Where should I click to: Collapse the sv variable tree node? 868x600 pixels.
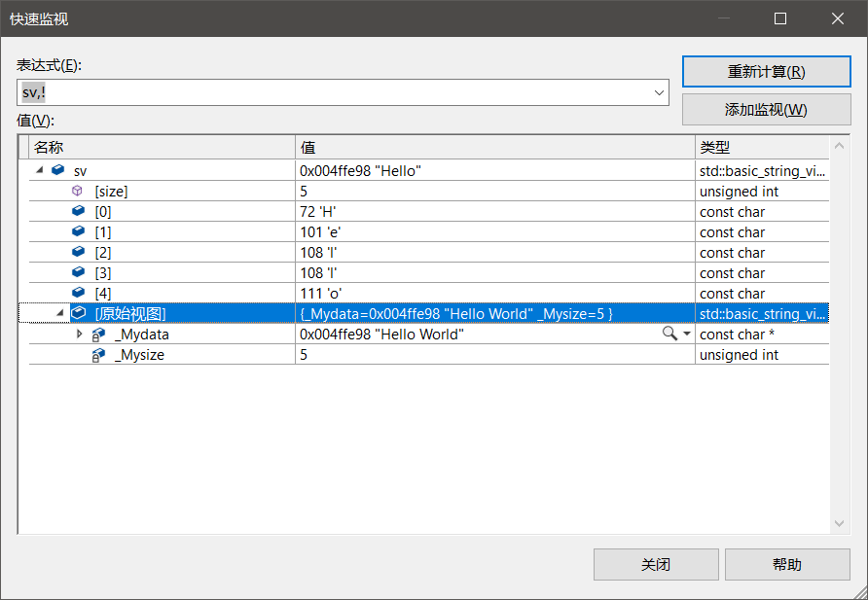[x=40, y=169]
